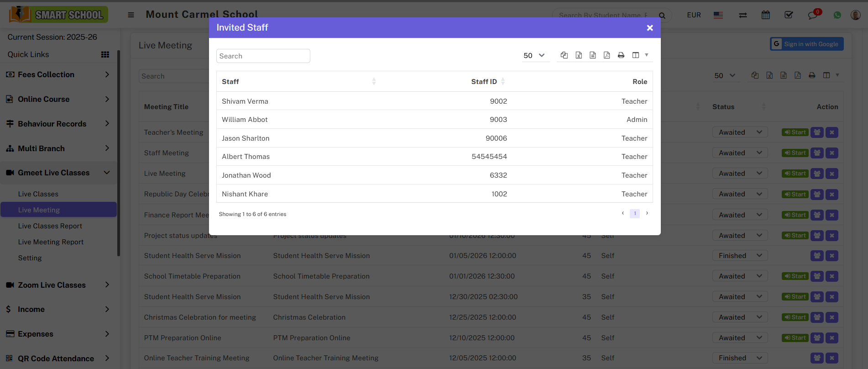Open Gmeet Setting item

30,258
